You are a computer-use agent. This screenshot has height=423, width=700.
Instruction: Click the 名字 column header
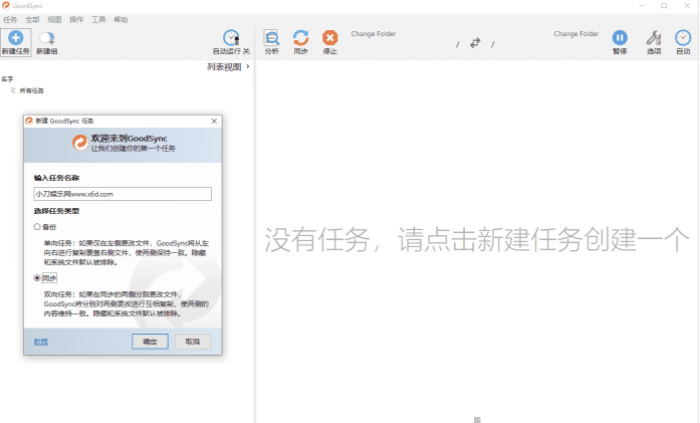(7, 79)
